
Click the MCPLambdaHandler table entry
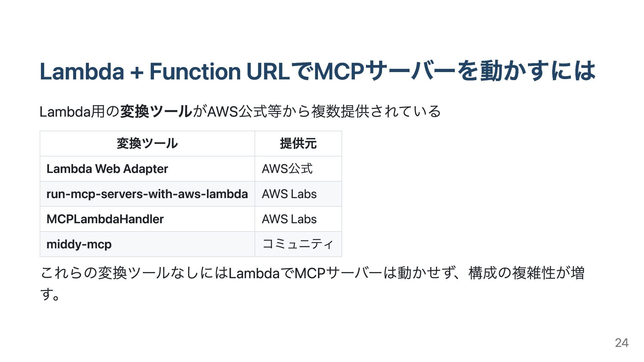coord(105,219)
